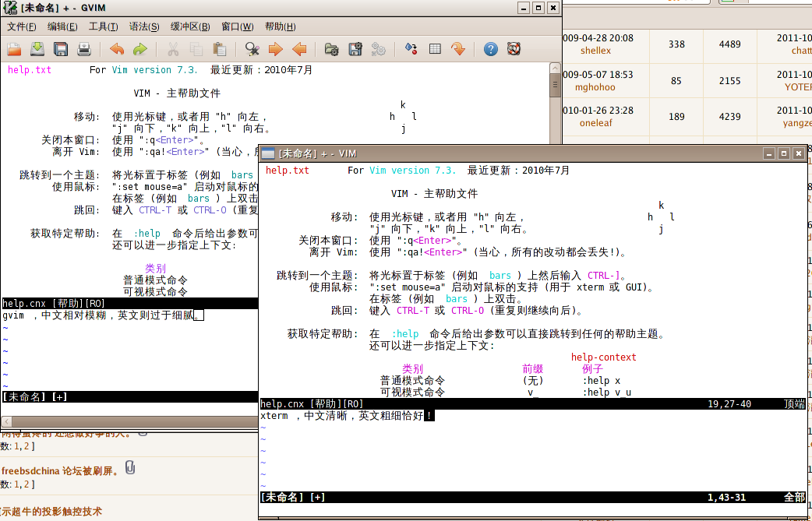Click the help-context tag in xterm VIM
Image resolution: width=812 pixels, height=521 pixels.
604,357
